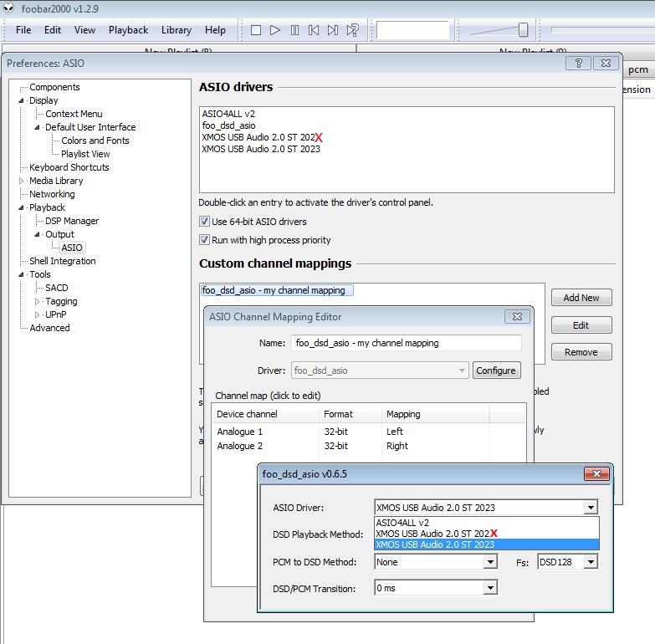Select Keyboard Shortcuts tree item
The width and height of the screenshot is (655, 644).
[69, 167]
